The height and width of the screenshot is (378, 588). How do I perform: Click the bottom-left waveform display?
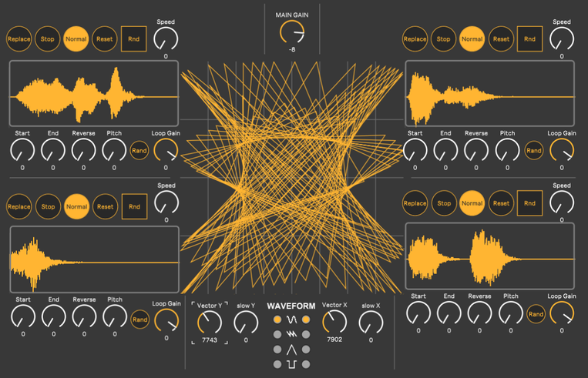(x=95, y=259)
